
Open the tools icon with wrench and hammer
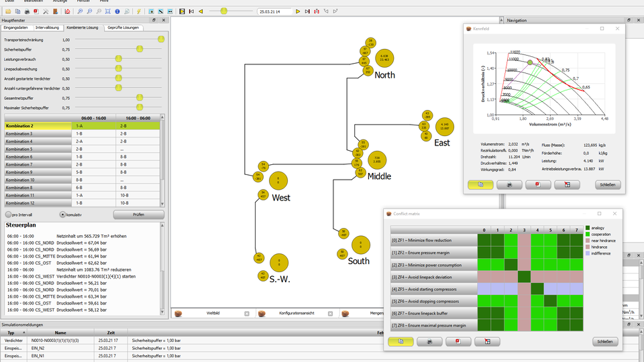46,11
